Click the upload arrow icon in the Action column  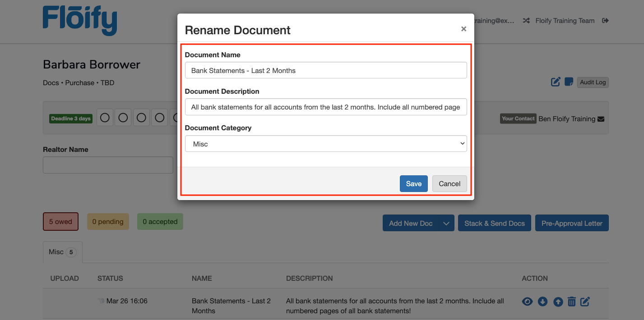558,302
